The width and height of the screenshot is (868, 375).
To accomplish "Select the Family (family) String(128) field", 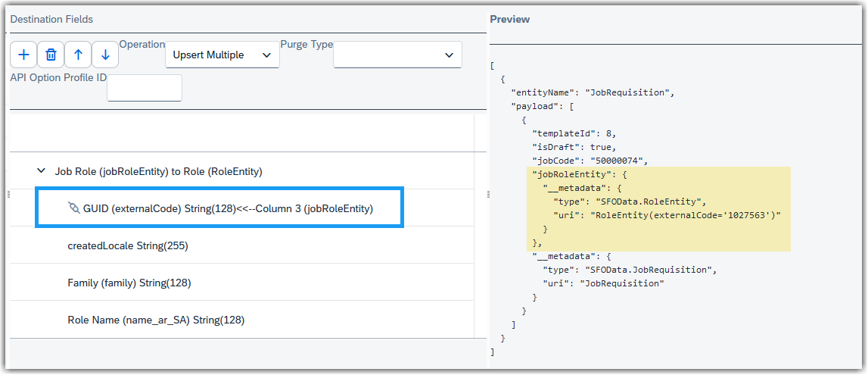I will 129,283.
